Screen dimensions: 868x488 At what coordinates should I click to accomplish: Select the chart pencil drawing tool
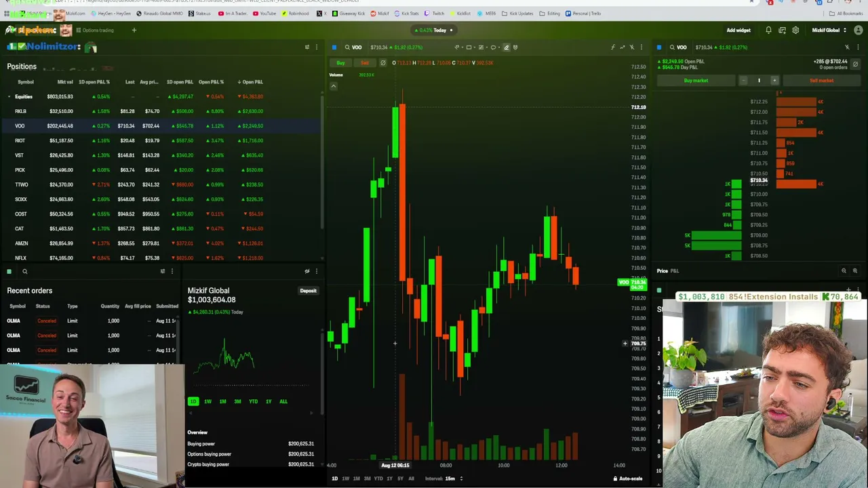point(506,47)
